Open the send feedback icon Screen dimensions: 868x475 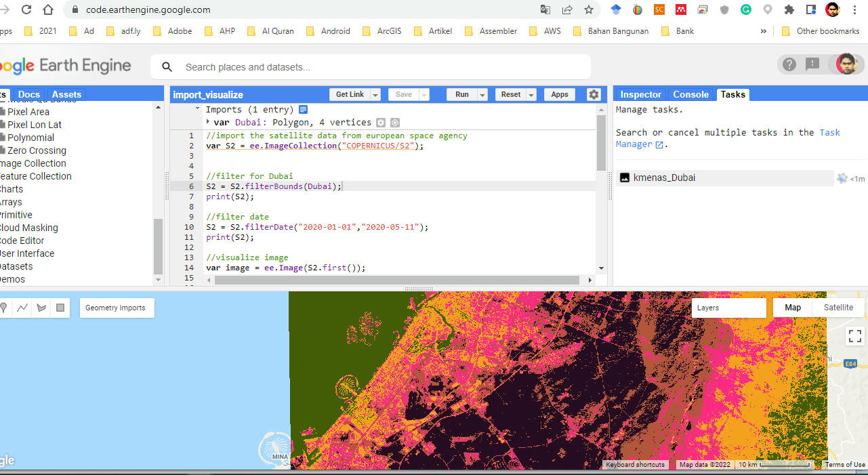pyautogui.click(x=812, y=64)
